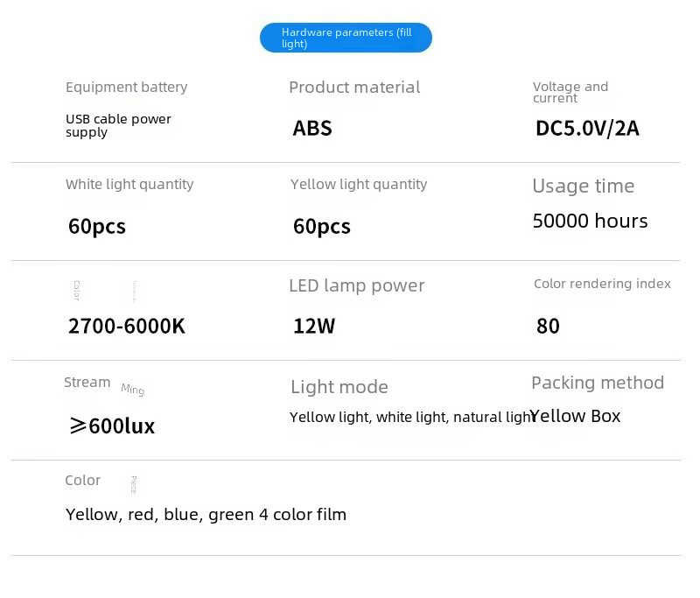
Task: Click the Hardware parameters (fill light) button
Action: coord(346,38)
